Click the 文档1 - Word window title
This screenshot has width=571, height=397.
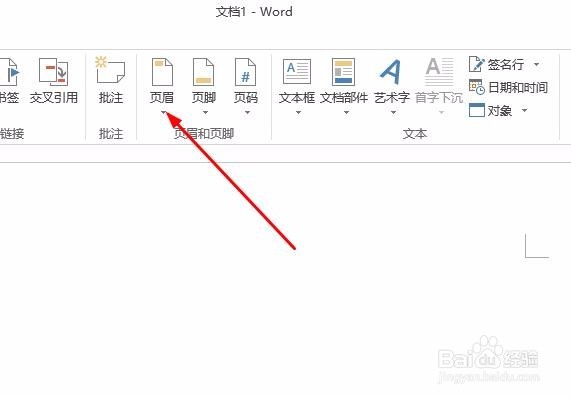click(254, 12)
